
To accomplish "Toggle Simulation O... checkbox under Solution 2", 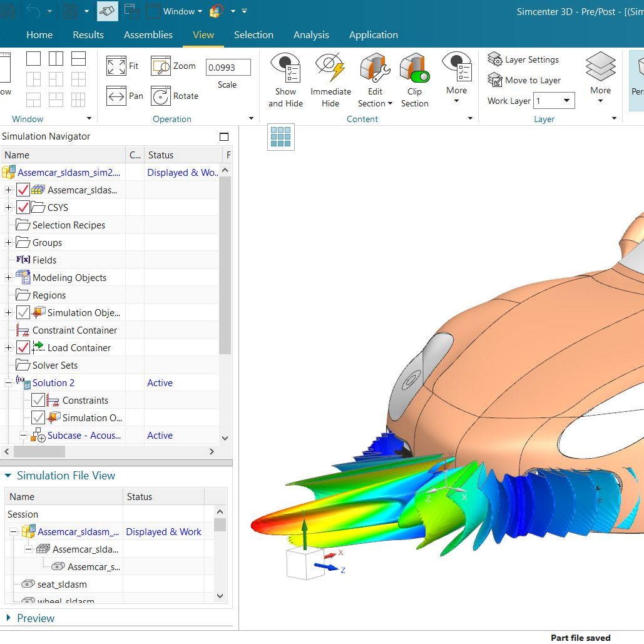I will pyautogui.click(x=38, y=417).
